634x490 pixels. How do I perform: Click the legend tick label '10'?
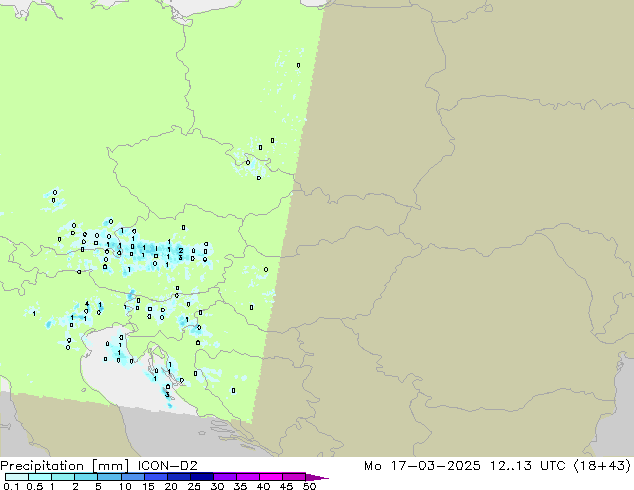point(125,486)
